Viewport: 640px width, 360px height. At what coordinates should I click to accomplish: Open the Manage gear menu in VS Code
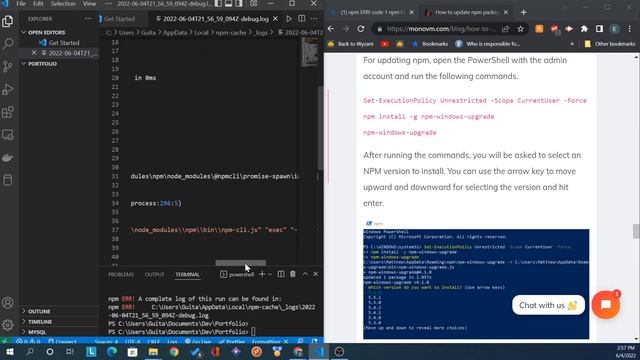coord(8,325)
